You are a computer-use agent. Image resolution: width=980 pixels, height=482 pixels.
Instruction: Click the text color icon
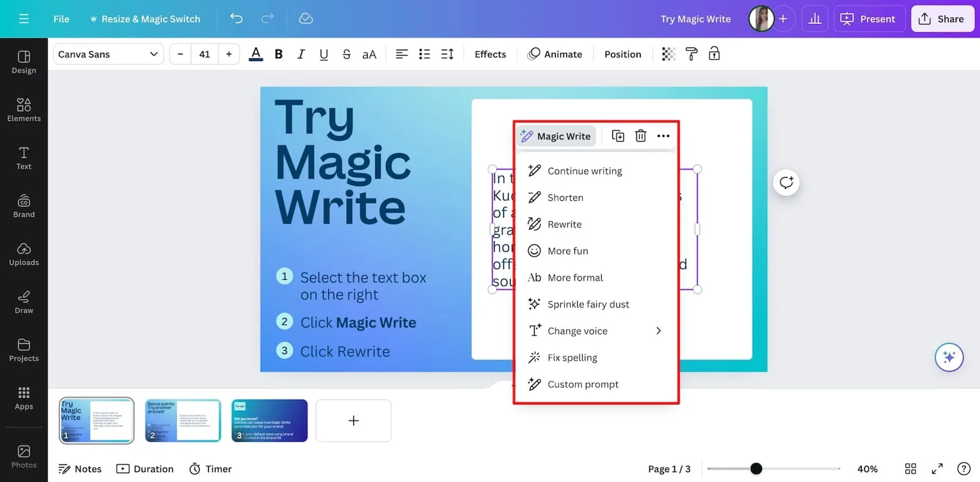pos(256,54)
